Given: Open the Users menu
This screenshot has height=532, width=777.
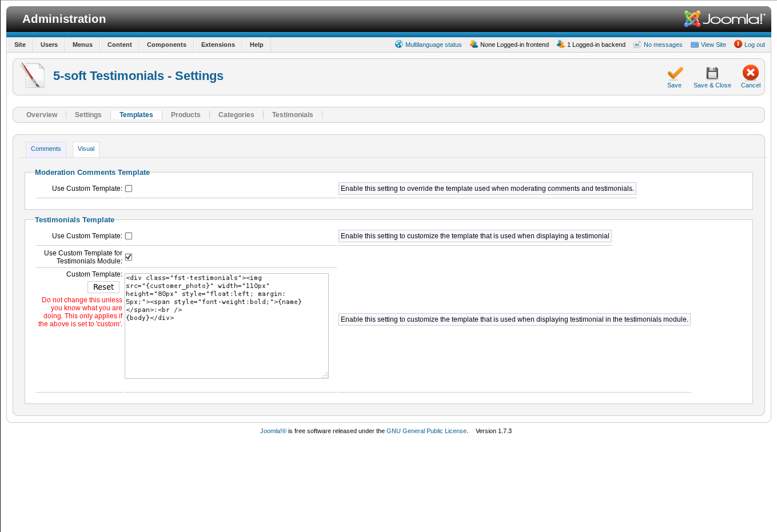Looking at the screenshot, I should tap(49, 45).
